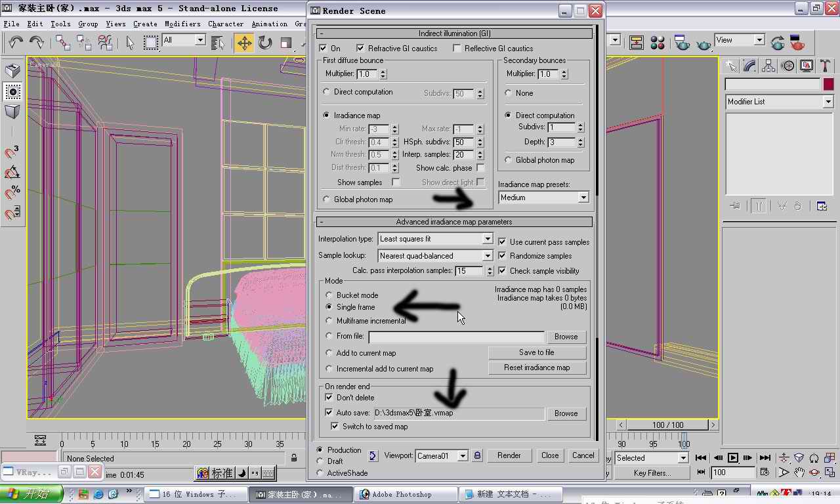840x504 pixels.
Task: Toggle the spinner snap icon
Action: [x=12, y=214]
